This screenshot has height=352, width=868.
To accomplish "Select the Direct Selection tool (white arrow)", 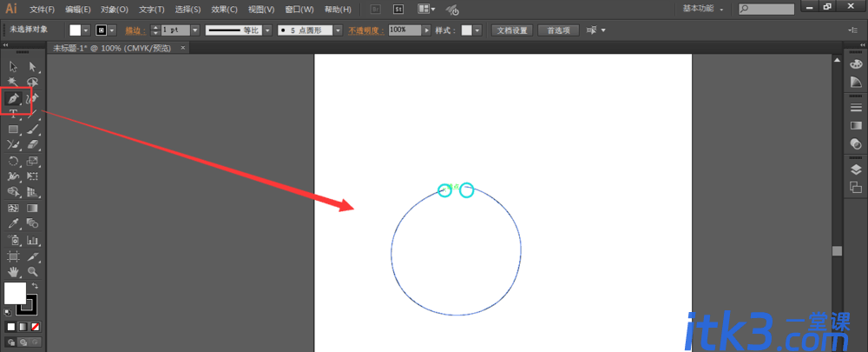I will [x=32, y=67].
